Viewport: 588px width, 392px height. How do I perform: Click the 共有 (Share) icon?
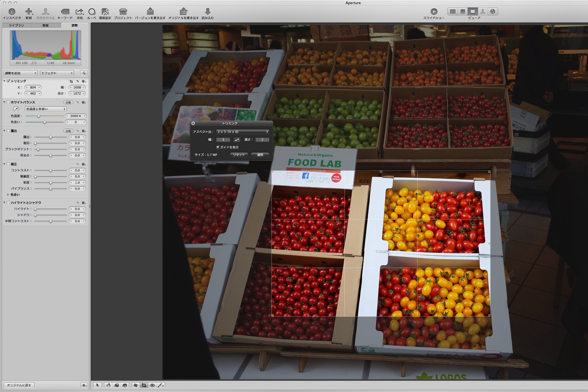(80, 12)
